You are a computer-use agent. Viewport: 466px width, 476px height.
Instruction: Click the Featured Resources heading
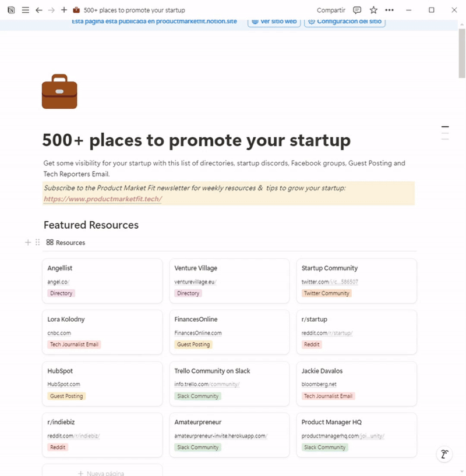pos(91,225)
